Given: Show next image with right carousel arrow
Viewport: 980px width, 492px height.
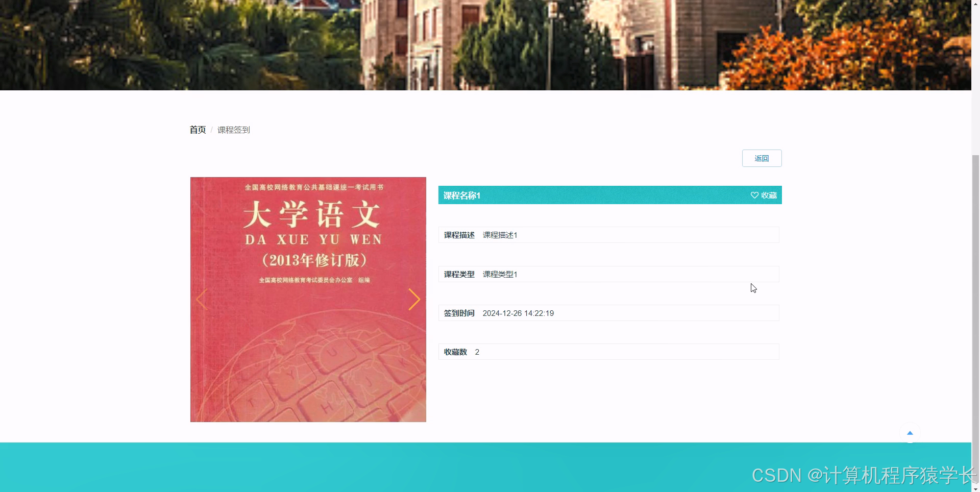Looking at the screenshot, I should [414, 300].
